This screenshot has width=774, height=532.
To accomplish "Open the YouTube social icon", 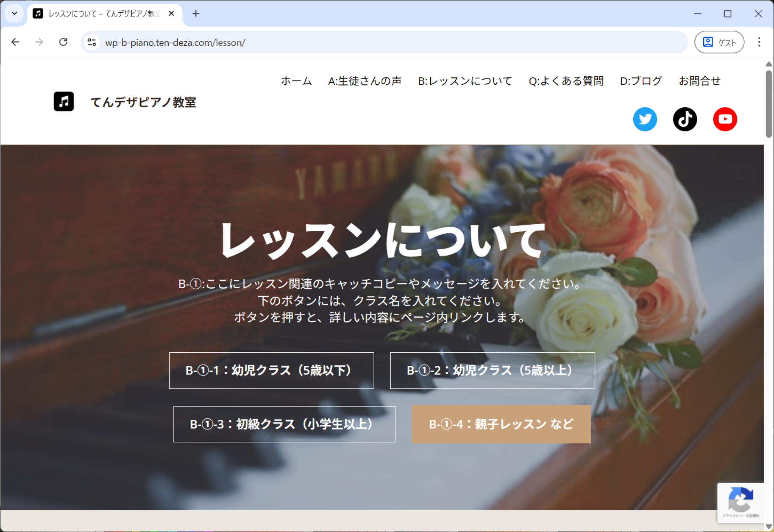I will (x=725, y=119).
